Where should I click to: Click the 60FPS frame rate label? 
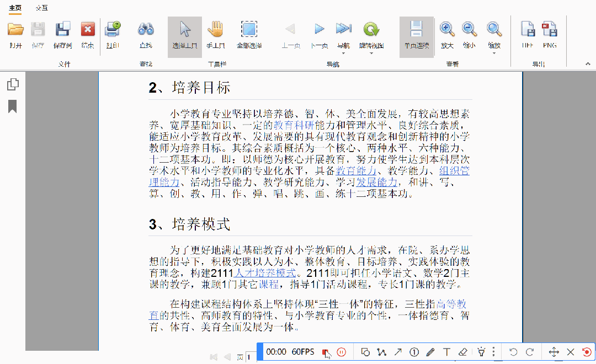pos(303,352)
